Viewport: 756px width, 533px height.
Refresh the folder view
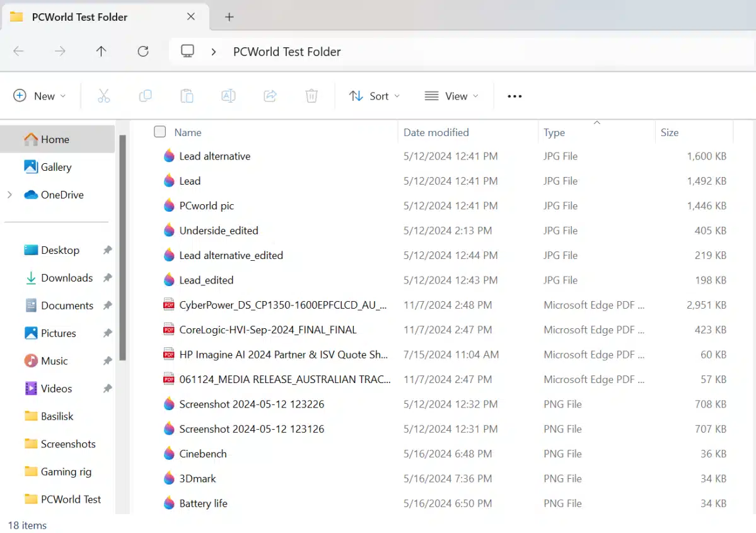(x=142, y=51)
